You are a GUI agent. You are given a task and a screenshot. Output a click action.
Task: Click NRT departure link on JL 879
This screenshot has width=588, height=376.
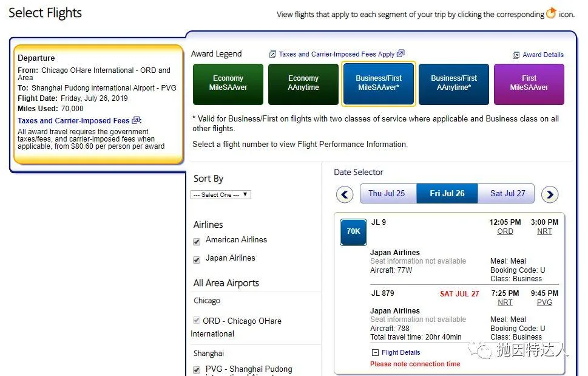pos(505,303)
